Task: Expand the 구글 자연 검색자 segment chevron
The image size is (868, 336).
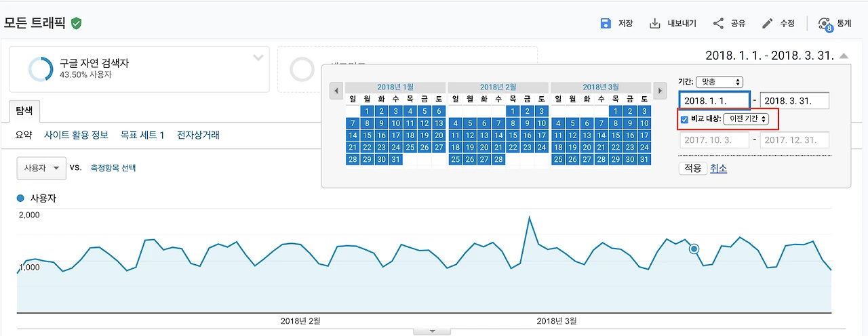Action: [x=258, y=58]
